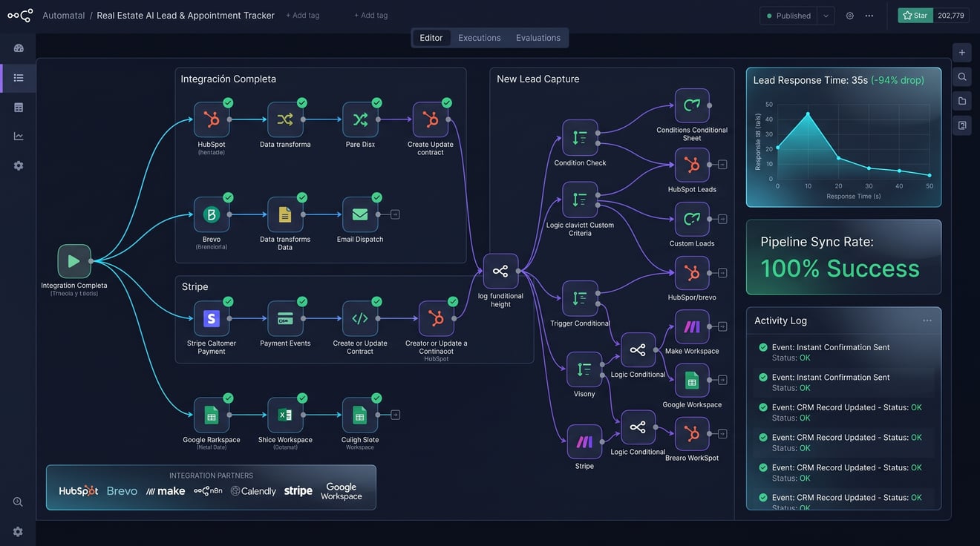Select the Create or Update Contract code node
Screen dimensions: 980x546
pos(360,318)
